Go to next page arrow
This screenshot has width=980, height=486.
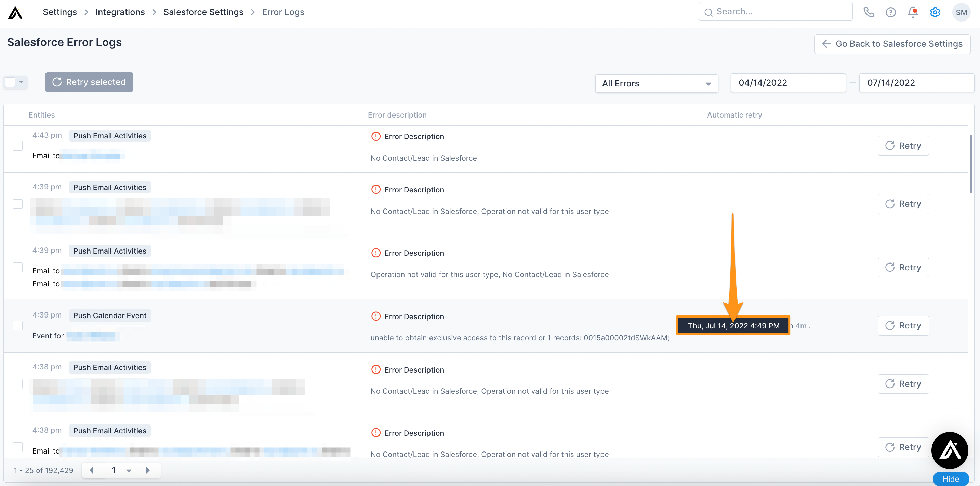(148, 470)
